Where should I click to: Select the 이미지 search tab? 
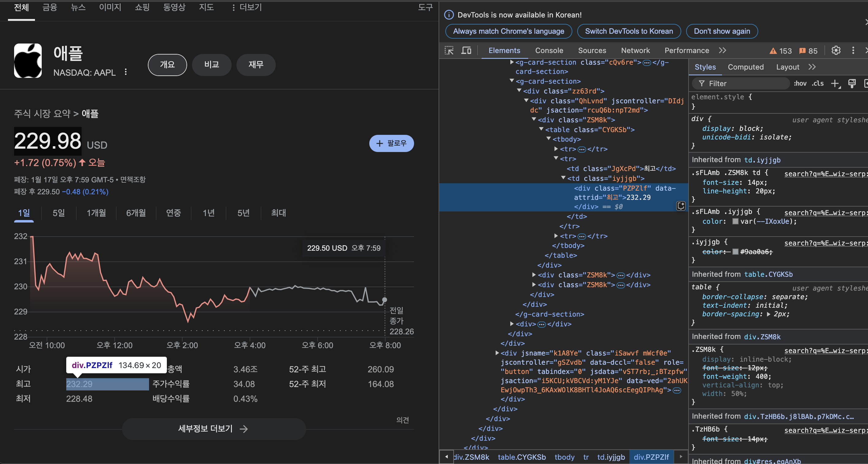(110, 7)
